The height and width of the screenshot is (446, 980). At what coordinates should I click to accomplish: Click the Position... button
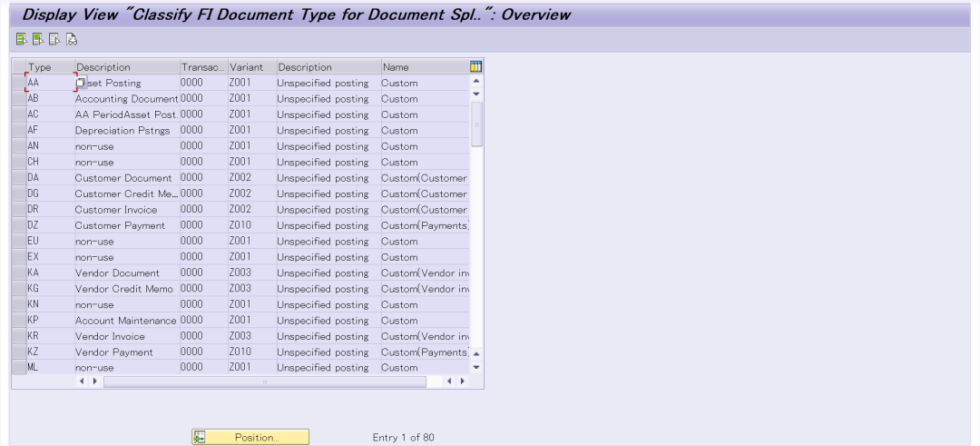250,437
